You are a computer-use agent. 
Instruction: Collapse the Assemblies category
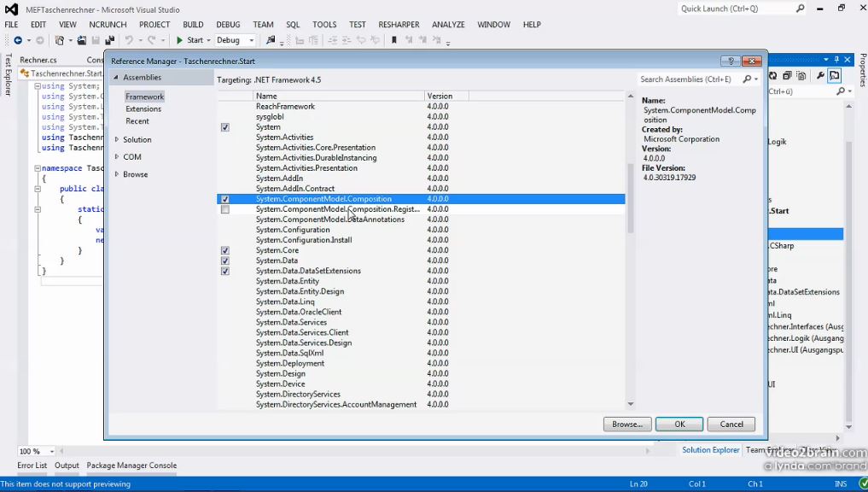coord(116,78)
